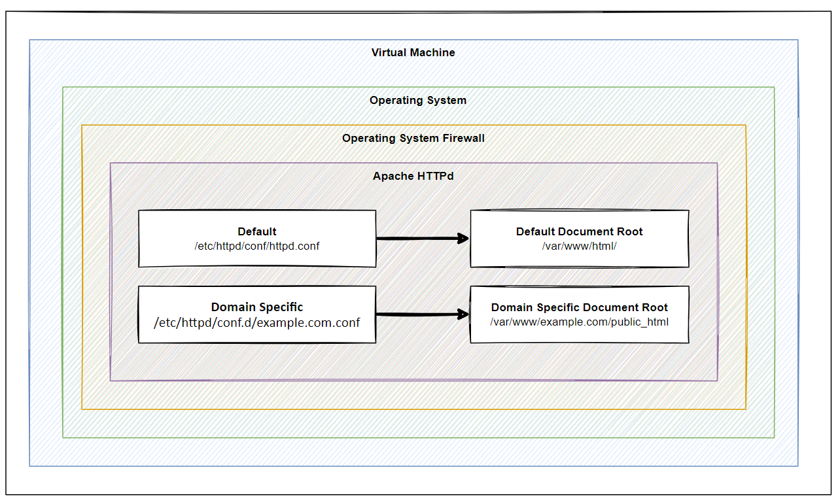
Task: Click the bold Domain Specific heading text
Action: coord(257,307)
